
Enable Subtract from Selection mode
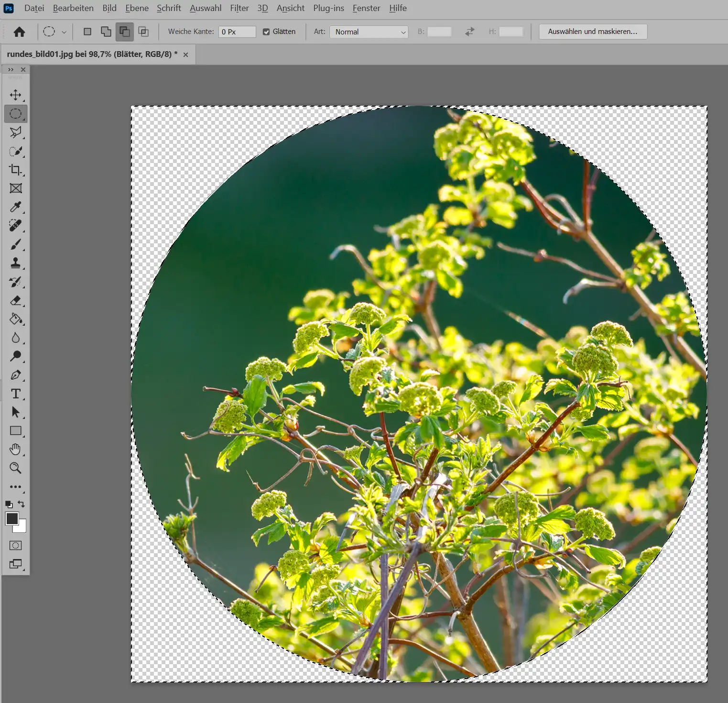click(x=125, y=32)
